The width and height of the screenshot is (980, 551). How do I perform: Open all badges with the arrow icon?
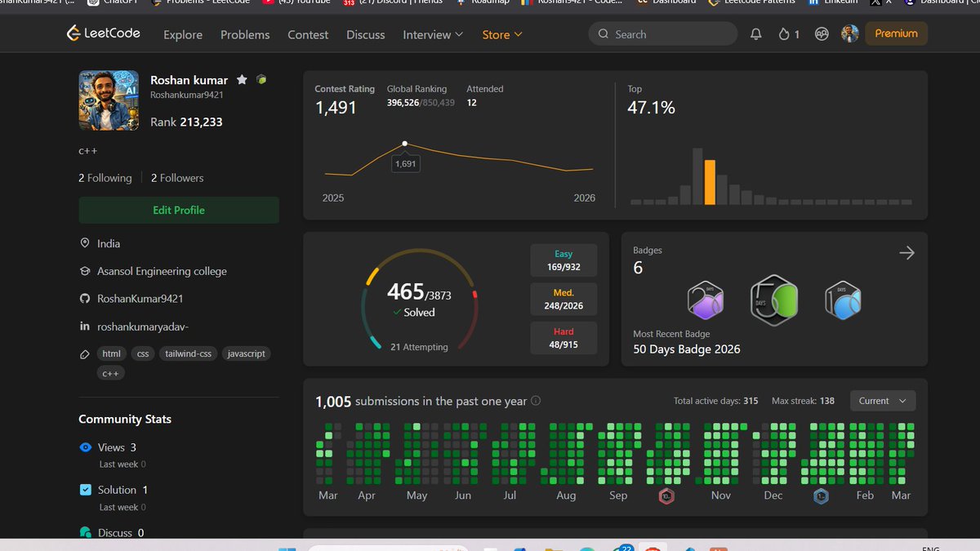tap(906, 253)
